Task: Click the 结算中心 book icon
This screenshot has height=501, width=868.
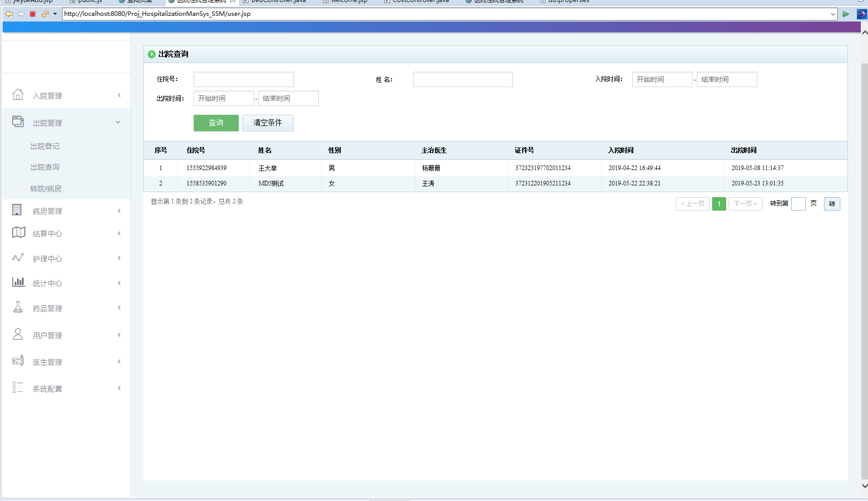Action: pyautogui.click(x=18, y=233)
